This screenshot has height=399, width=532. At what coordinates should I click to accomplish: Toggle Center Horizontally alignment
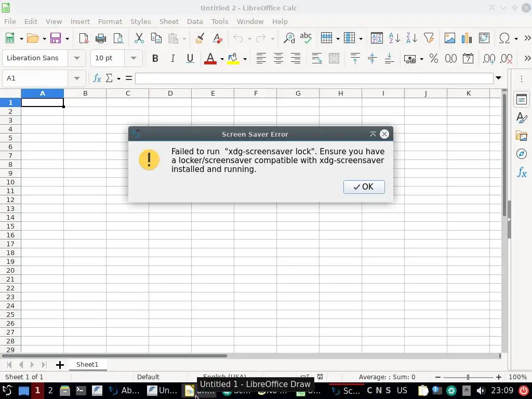tap(278, 58)
